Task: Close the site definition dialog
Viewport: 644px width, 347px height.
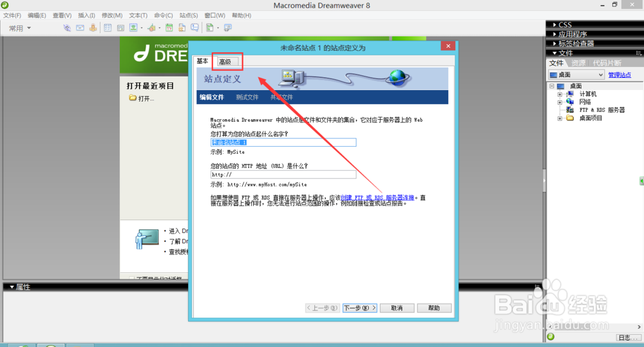Action: (x=448, y=46)
